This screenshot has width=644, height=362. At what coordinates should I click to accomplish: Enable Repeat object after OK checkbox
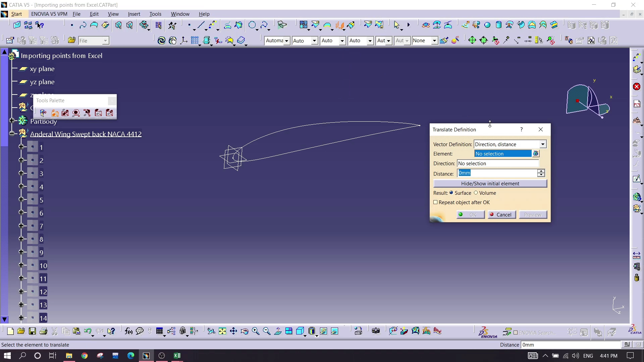pyautogui.click(x=435, y=202)
